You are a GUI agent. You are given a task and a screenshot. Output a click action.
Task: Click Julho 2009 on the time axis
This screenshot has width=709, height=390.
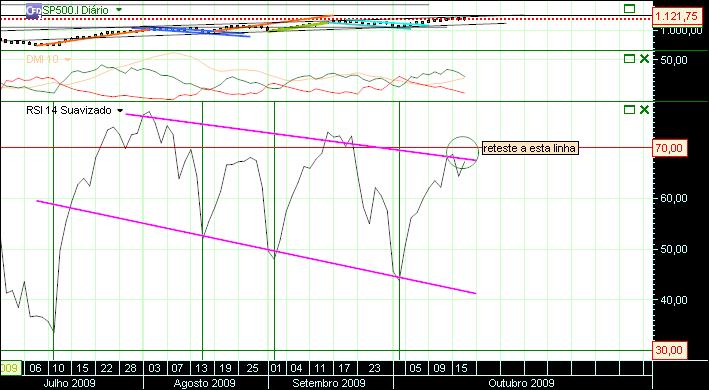coord(70,383)
